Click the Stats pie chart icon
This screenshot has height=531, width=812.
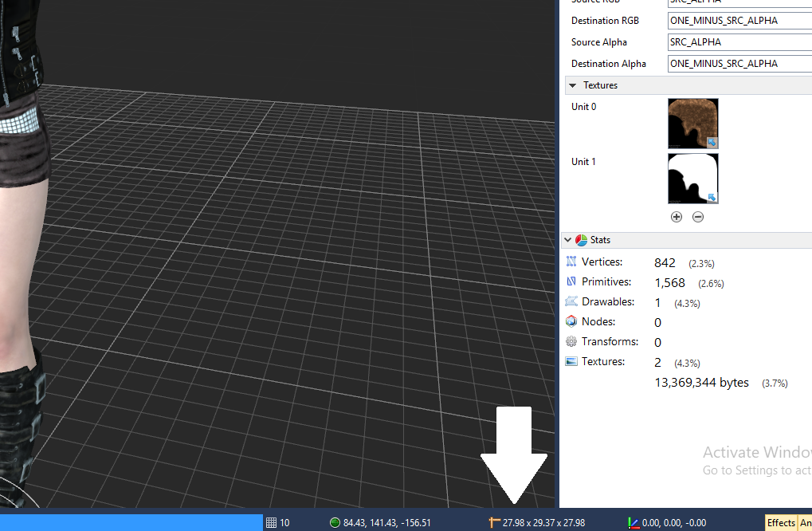[581, 240]
